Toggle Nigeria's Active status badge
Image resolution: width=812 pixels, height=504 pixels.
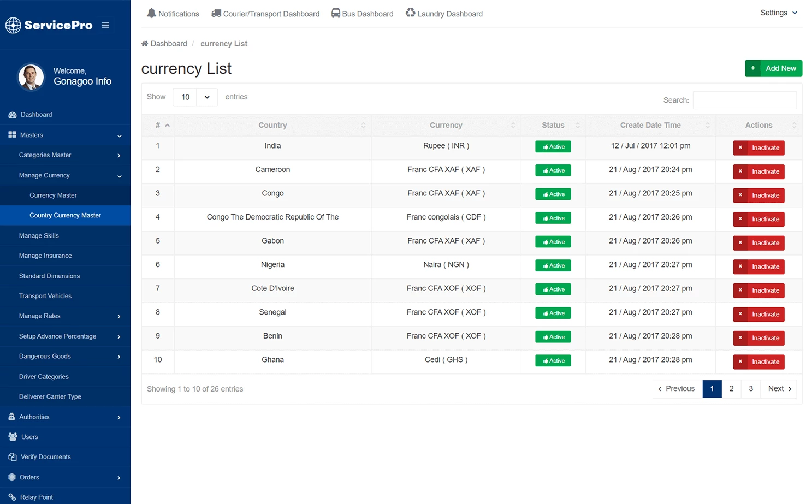coord(553,265)
